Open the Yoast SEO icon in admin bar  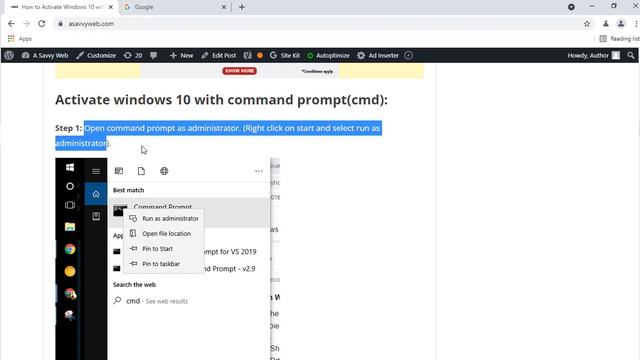[x=247, y=56]
